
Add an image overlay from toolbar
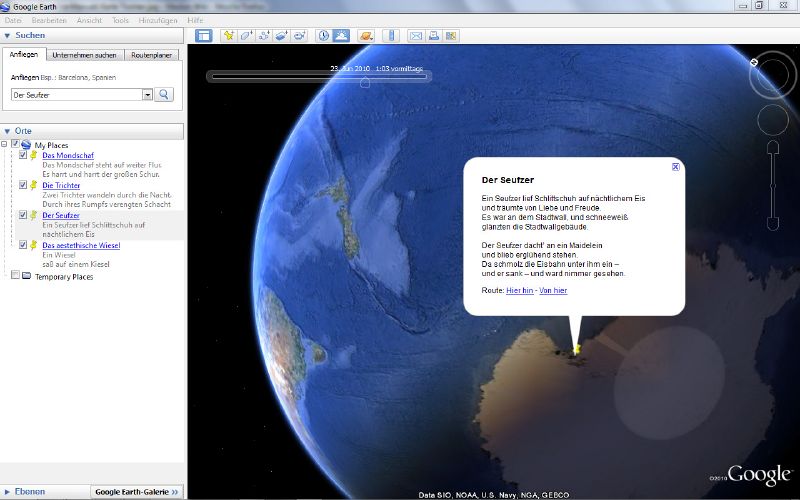tap(282, 36)
